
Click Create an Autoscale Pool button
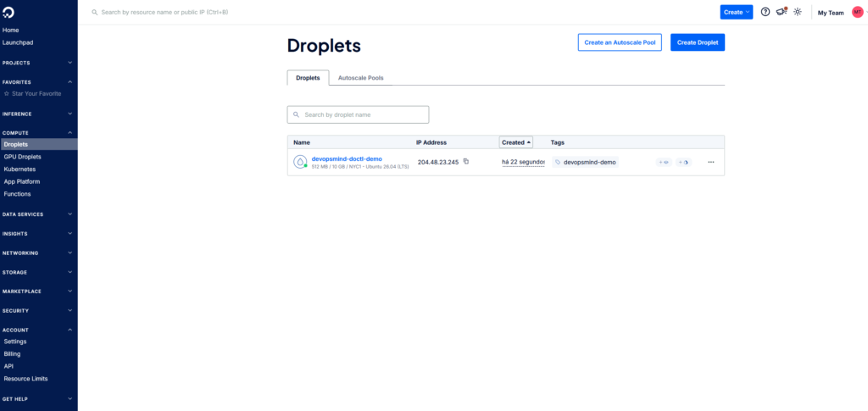coord(620,42)
